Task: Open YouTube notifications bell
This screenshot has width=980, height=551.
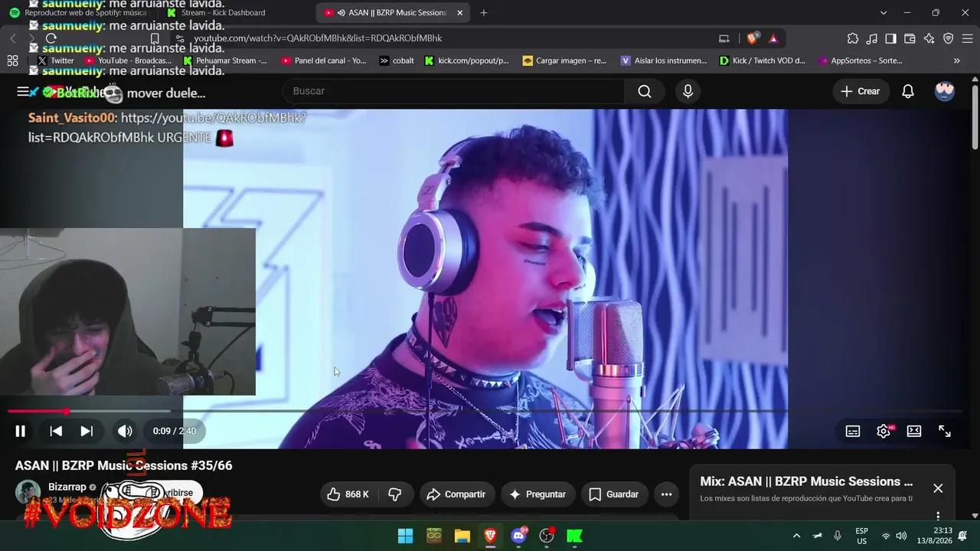Action: pos(907,91)
